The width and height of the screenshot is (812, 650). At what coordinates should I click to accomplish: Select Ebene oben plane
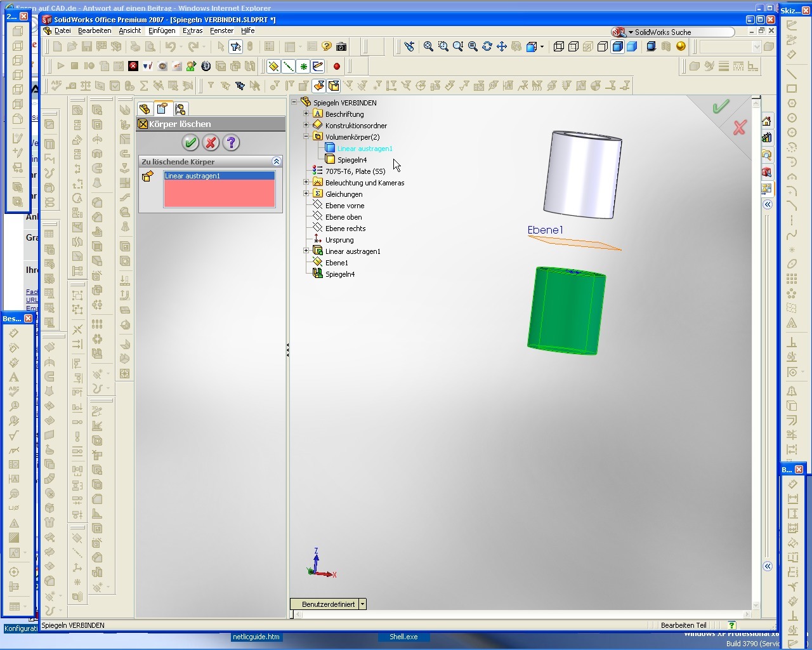pyautogui.click(x=343, y=217)
